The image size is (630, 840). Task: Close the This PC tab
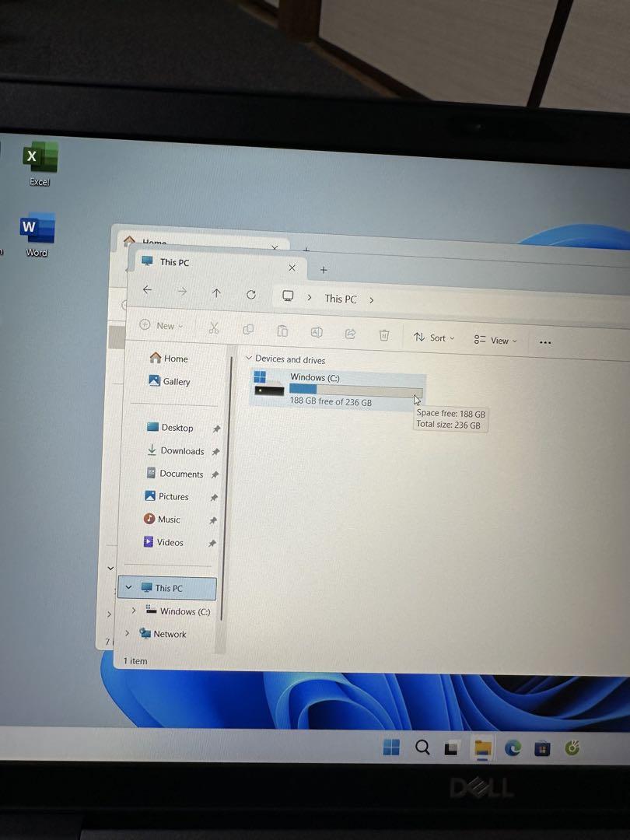(x=292, y=268)
